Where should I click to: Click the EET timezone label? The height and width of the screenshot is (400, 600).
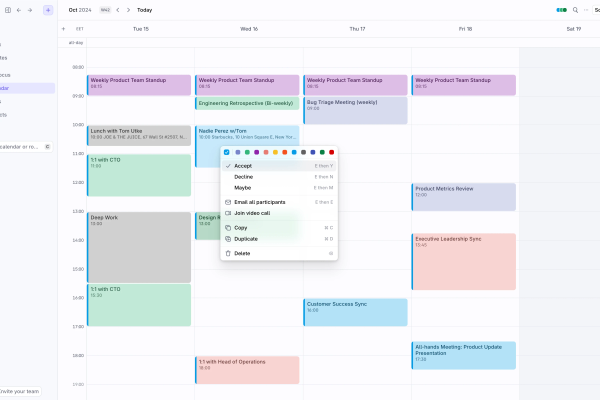pos(80,29)
